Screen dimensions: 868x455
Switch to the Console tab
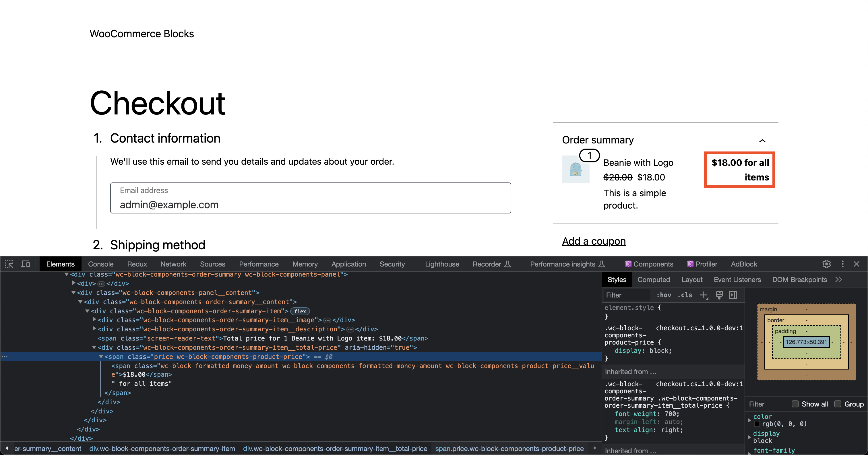(x=100, y=264)
